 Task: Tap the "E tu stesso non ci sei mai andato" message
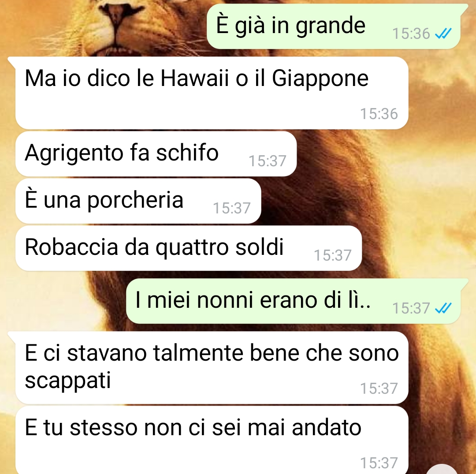click(x=212, y=440)
